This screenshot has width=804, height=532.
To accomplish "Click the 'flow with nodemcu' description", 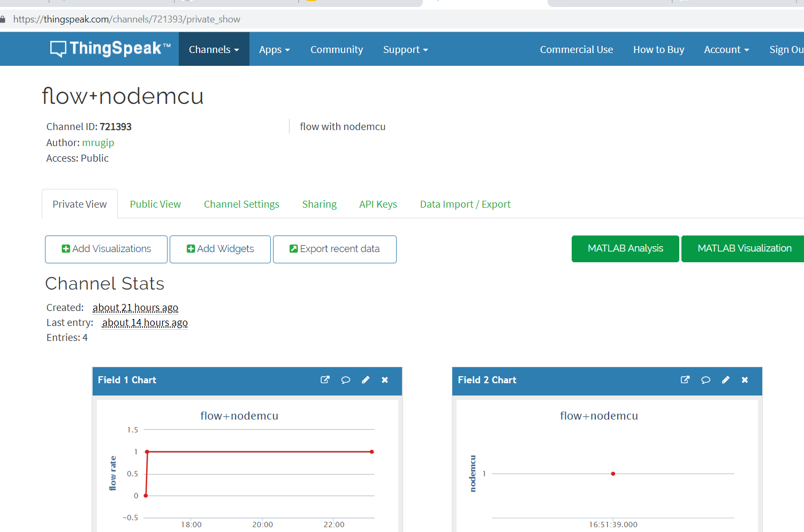I will pos(343,127).
